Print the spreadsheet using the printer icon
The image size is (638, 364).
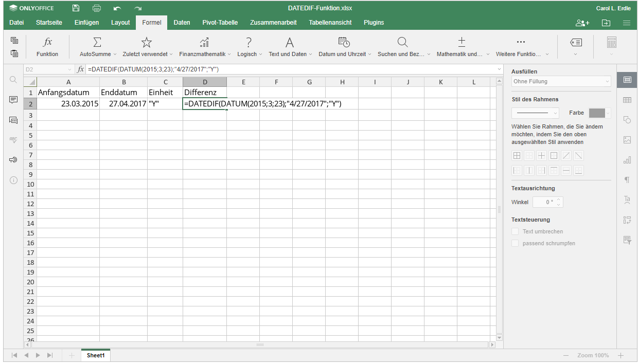[97, 8]
